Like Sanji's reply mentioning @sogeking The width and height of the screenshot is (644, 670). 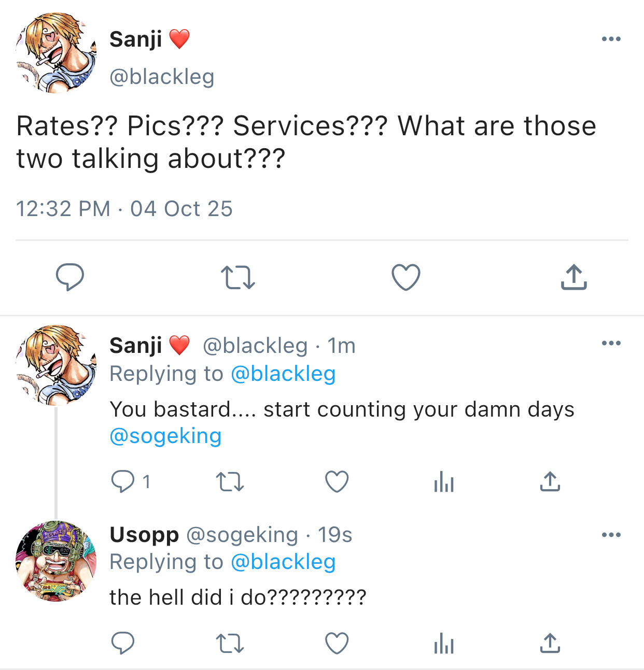click(337, 482)
